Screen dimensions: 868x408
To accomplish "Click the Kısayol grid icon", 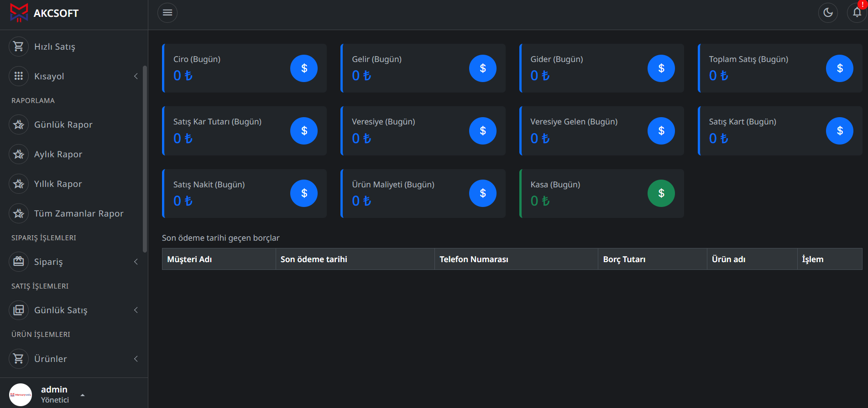I will 19,76.
